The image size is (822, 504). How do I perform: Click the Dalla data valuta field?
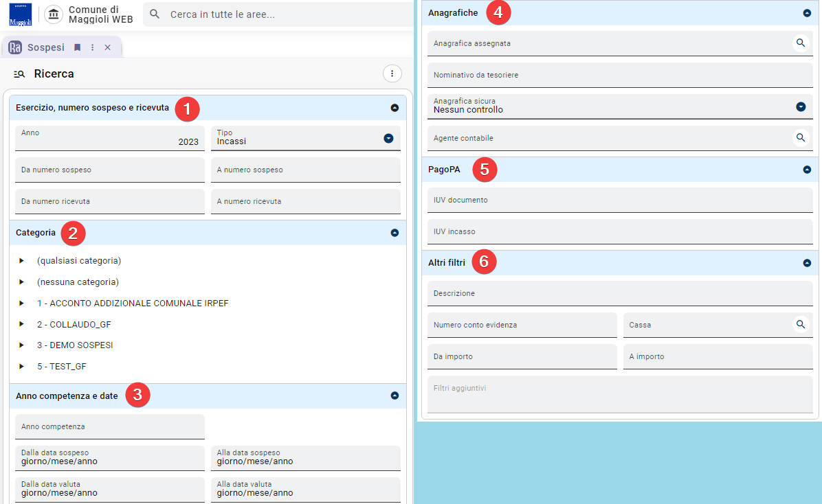point(109,490)
